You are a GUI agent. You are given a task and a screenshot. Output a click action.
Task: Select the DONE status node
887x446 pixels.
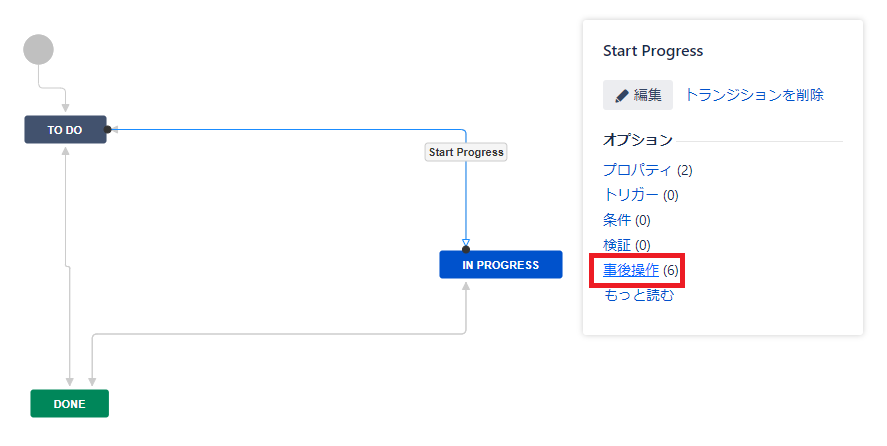pos(70,404)
